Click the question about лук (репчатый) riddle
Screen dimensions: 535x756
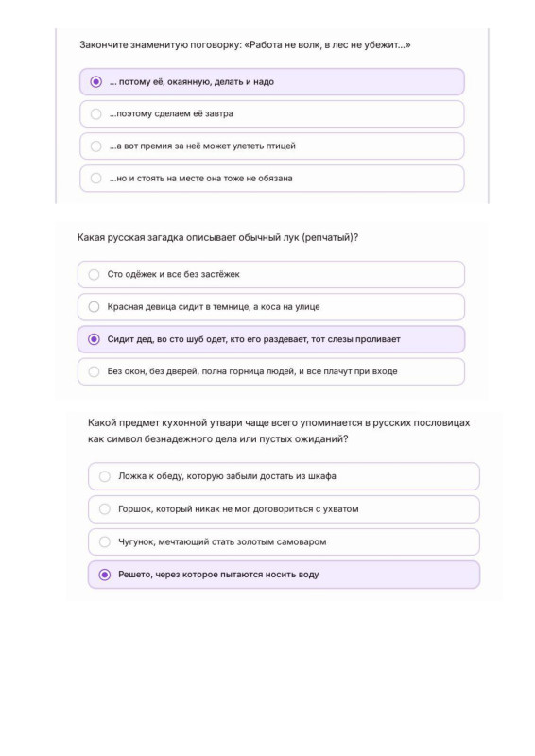[217, 238]
